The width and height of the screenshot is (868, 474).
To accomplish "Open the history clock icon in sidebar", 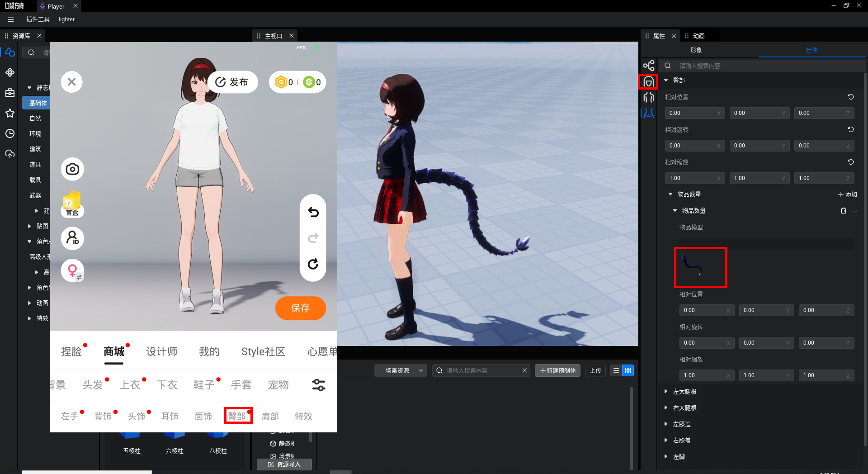I will tap(10, 133).
